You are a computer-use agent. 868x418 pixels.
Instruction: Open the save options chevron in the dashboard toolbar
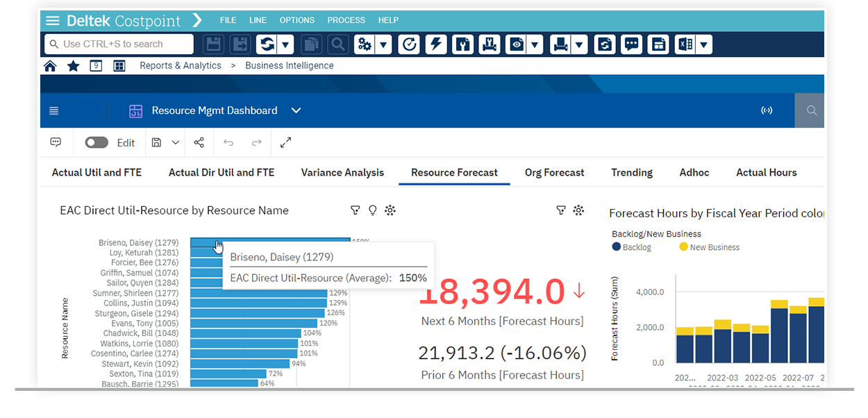(x=174, y=142)
